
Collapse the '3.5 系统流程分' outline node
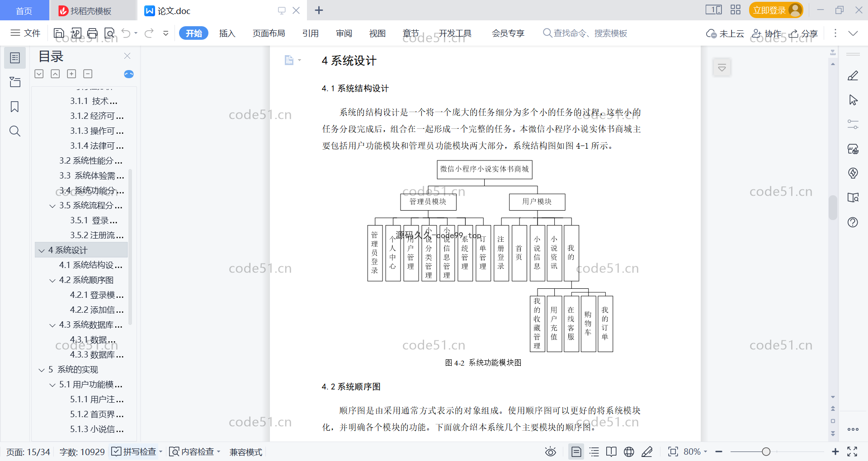[52, 206]
